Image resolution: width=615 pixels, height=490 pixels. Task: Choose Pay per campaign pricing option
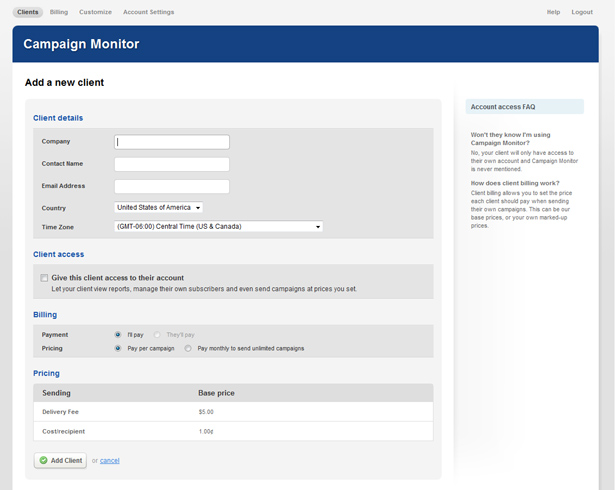click(118, 348)
